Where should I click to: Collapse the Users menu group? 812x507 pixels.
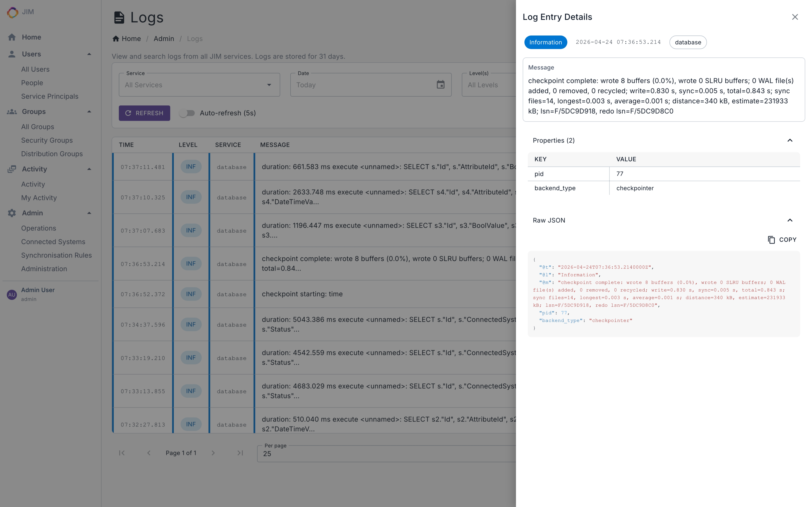[89, 54]
